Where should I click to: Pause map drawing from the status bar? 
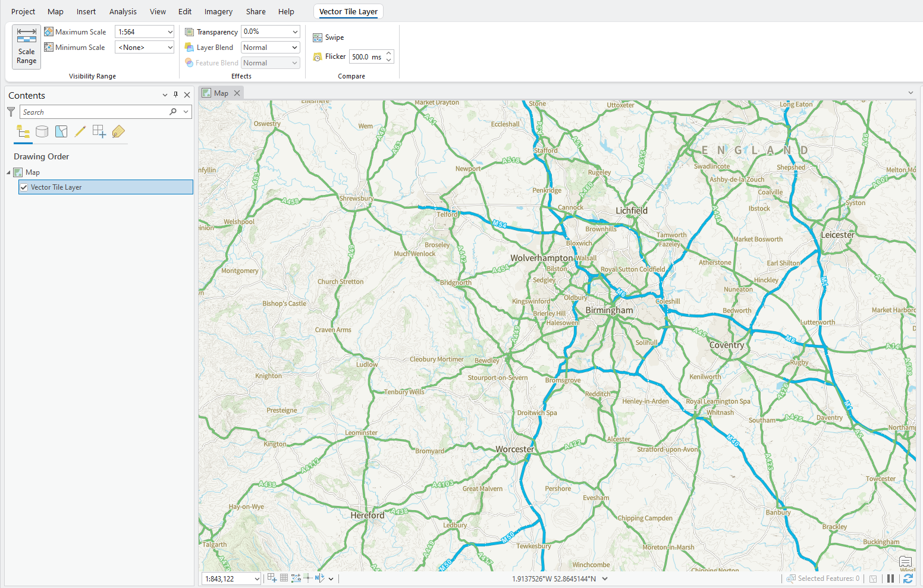coord(890,578)
